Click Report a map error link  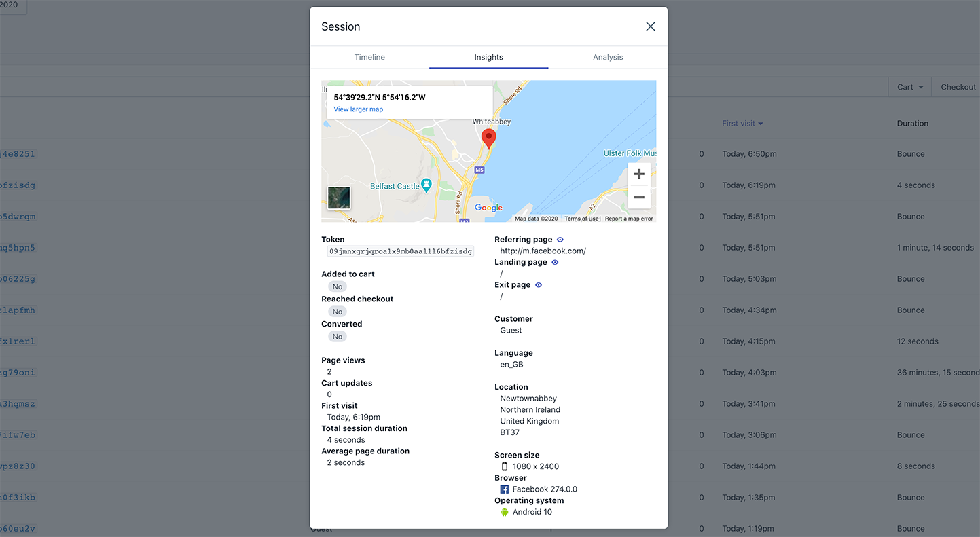click(628, 219)
